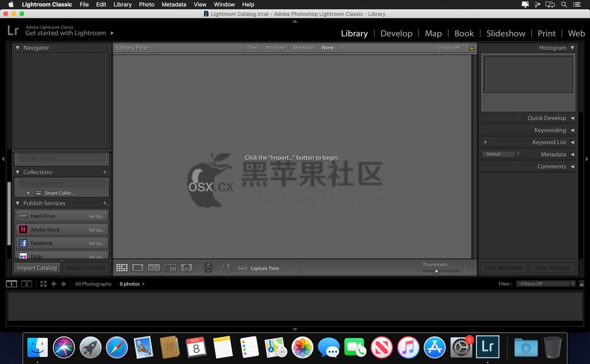Add a new collection with plus icon
The width and height of the screenshot is (590, 364).
(105, 172)
